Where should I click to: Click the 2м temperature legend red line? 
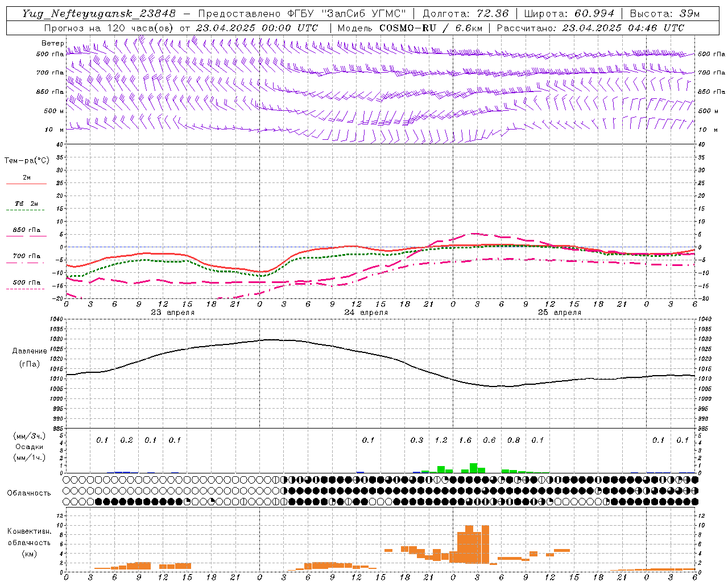pos(26,184)
